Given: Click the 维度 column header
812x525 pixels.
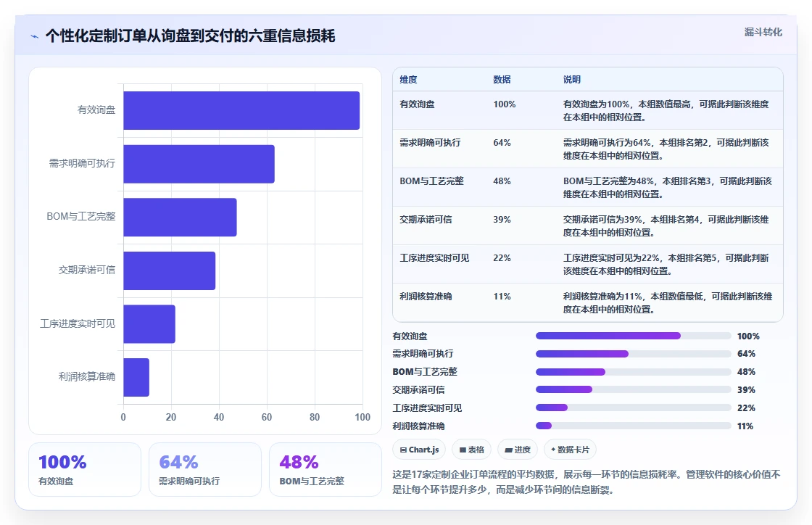Looking at the screenshot, I should (408, 79).
